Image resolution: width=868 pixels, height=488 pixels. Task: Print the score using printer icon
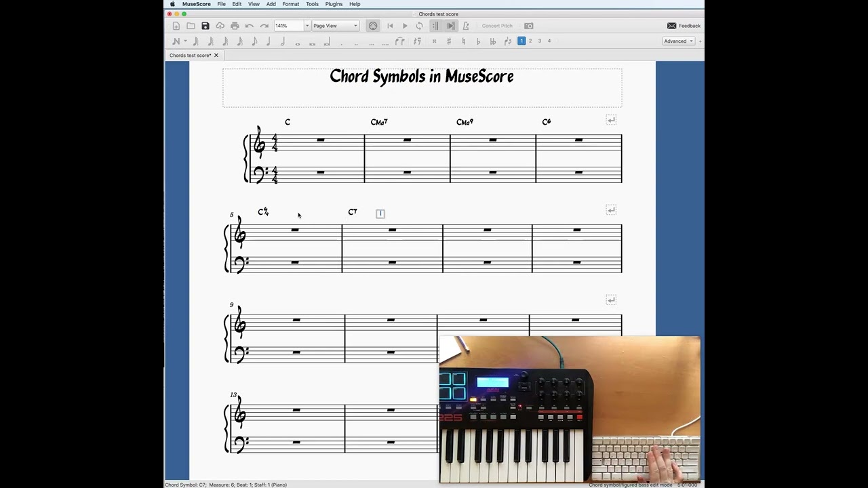(x=235, y=26)
